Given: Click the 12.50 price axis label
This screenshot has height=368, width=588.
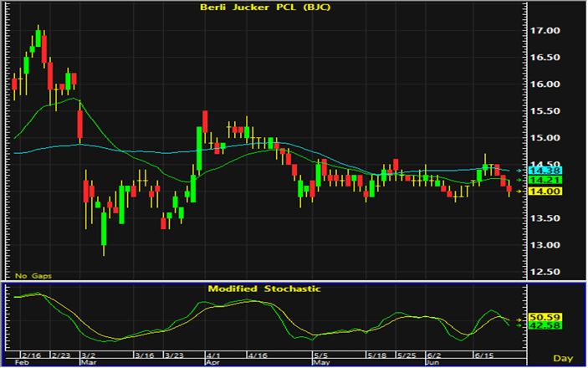Looking at the screenshot, I should coord(545,272).
